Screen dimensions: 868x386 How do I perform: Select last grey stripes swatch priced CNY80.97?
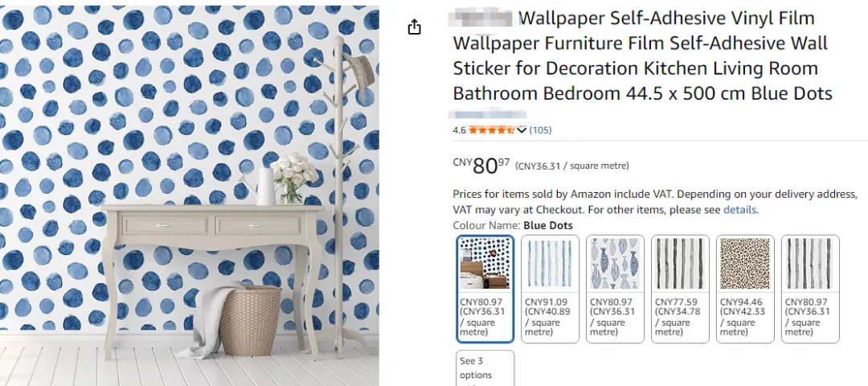pos(810,289)
